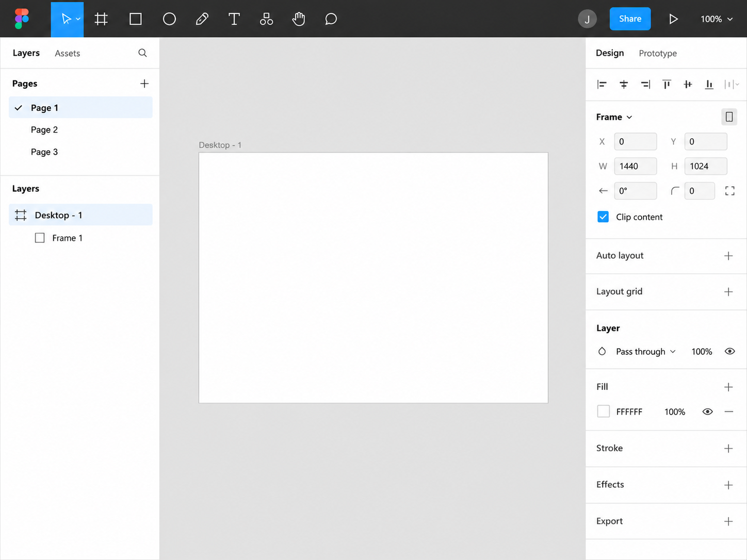Select the Ellipse tool
The image size is (747, 560).
pyautogui.click(x=169, y=19)
